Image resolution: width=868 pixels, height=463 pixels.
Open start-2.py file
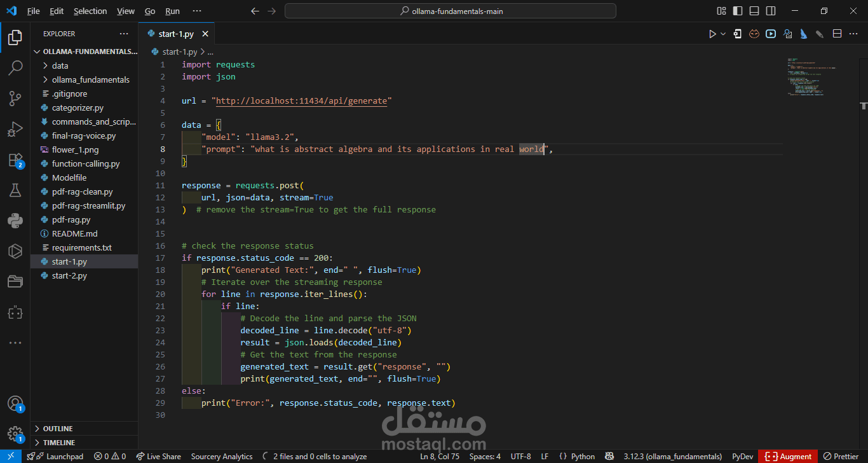click(x=85, y=275)
